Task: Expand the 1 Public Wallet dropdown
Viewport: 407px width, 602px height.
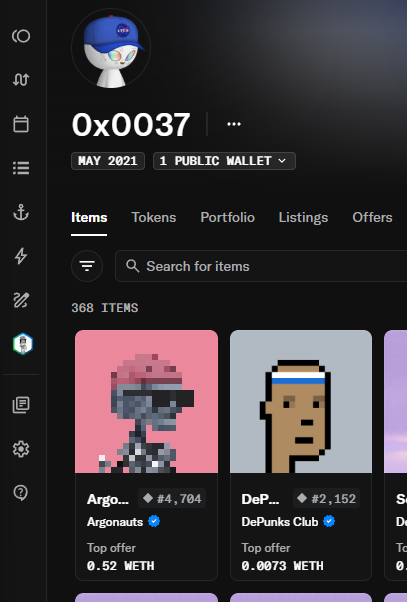Action: click(224, 161)
